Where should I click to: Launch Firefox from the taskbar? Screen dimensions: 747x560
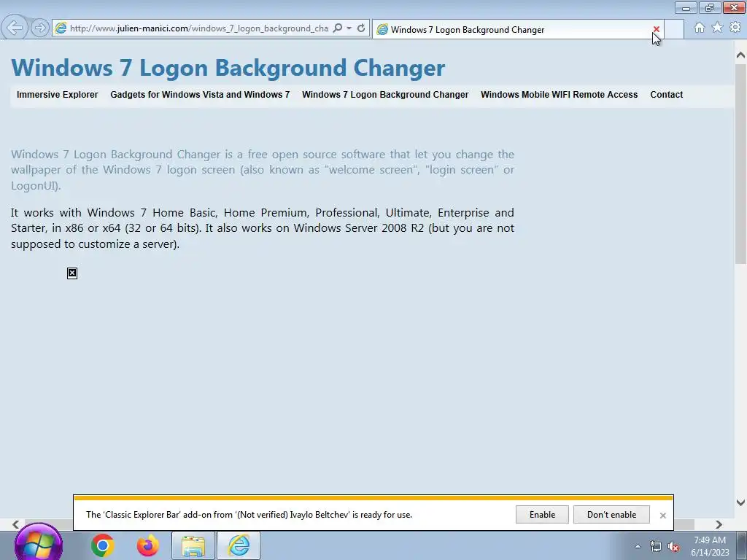coord(147,545)
